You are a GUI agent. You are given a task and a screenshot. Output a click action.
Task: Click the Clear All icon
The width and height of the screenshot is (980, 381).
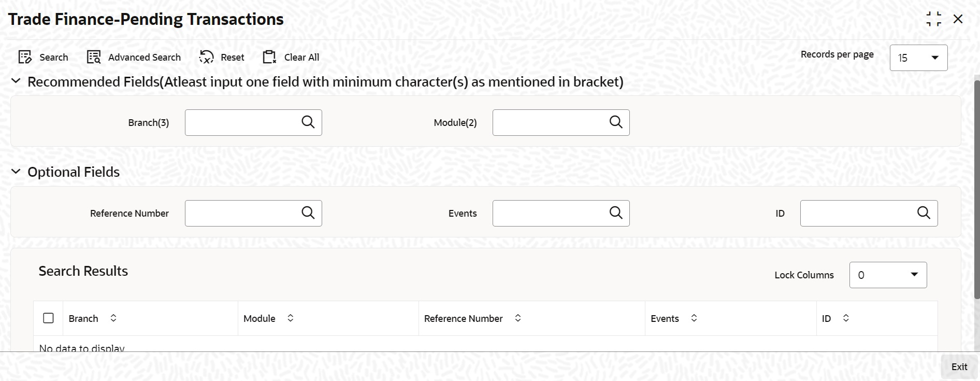click(x=269, y=57)
